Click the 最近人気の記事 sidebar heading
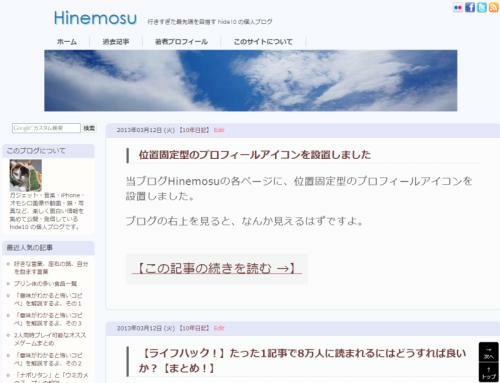 [x=30, y=248]
